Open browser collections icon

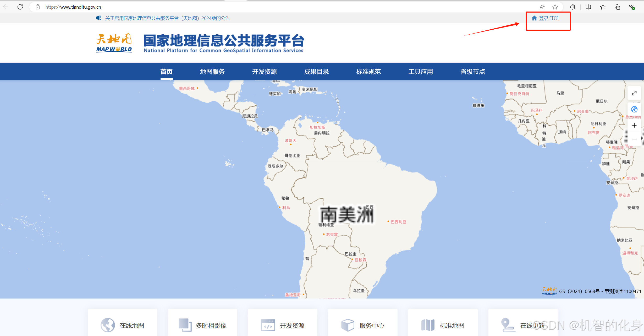pyautogui.click(x=617, y=7)
